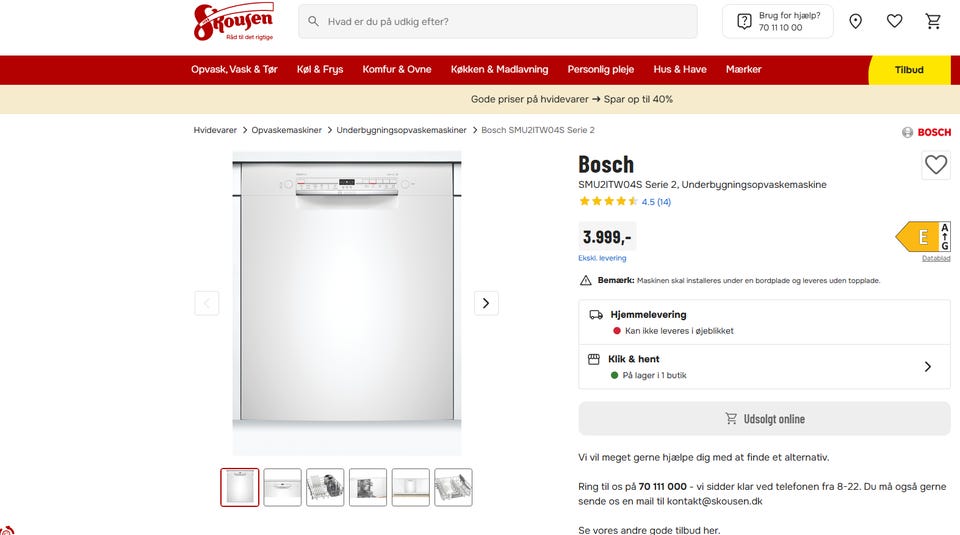Open the shopping cart icon
The image size is (960, 535).
[933, 21]
